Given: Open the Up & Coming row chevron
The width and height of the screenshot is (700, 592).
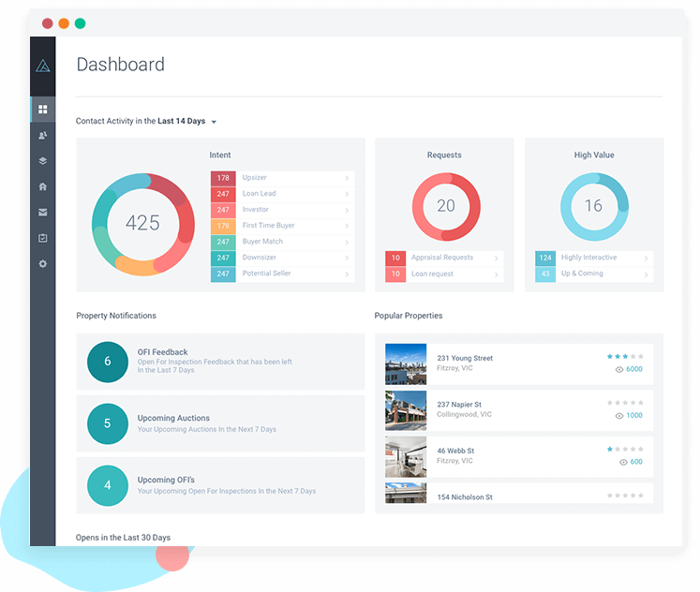Looking at the screenshot, I should click(x=646, y=274).
